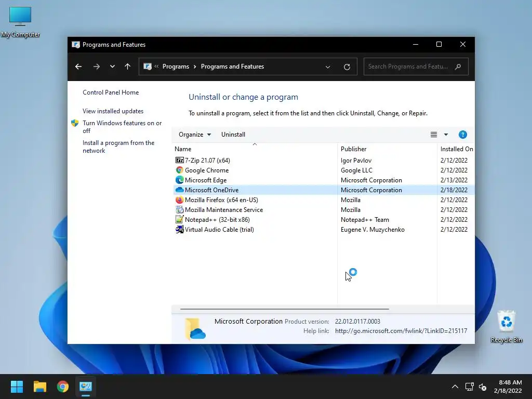Click the Eugene V. Muzychenko publisher cell
The width and height of the screenshot is (532, 399).
[373, 229]
